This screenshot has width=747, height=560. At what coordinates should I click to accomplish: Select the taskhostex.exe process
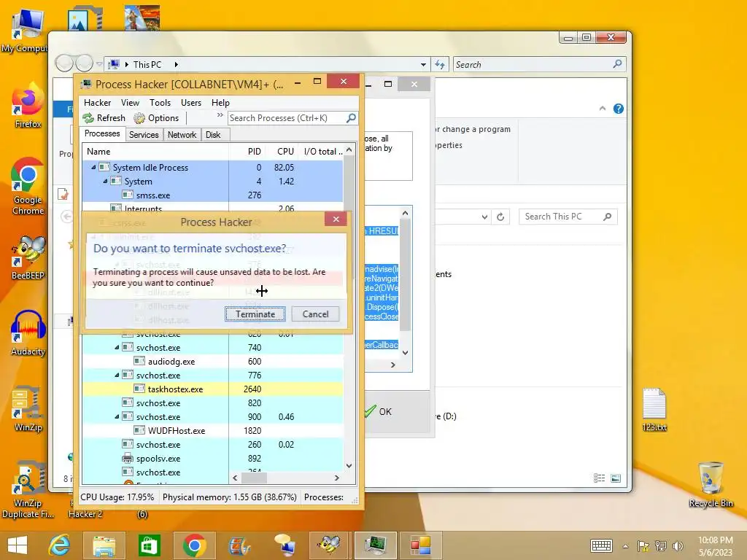(x=212, y=389)
